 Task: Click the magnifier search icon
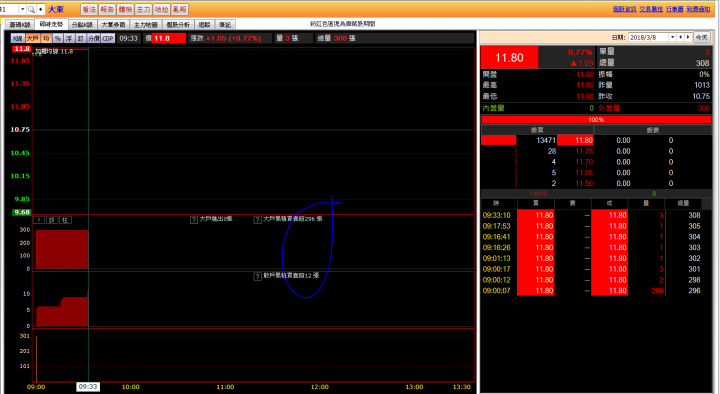(x=31, y=9)
